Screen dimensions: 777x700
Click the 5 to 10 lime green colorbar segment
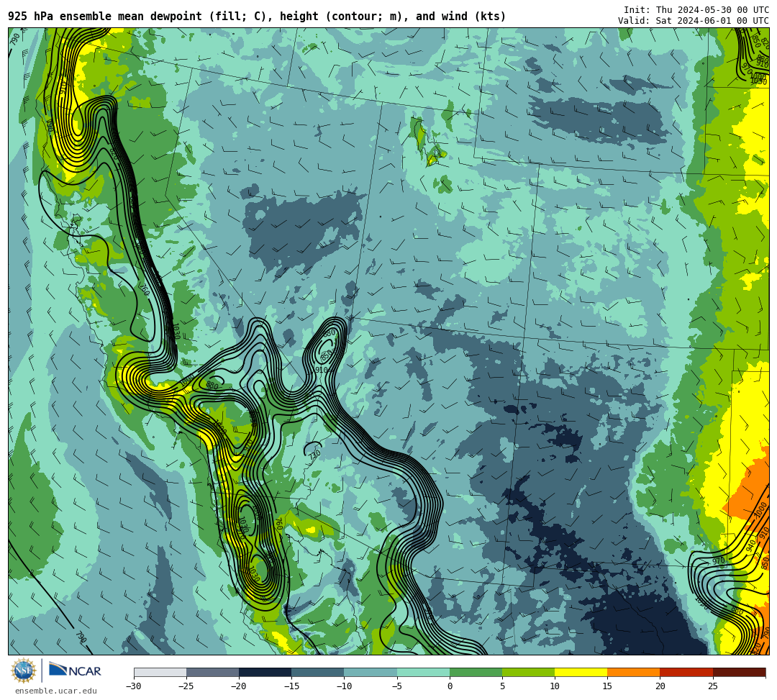point(528,672)
